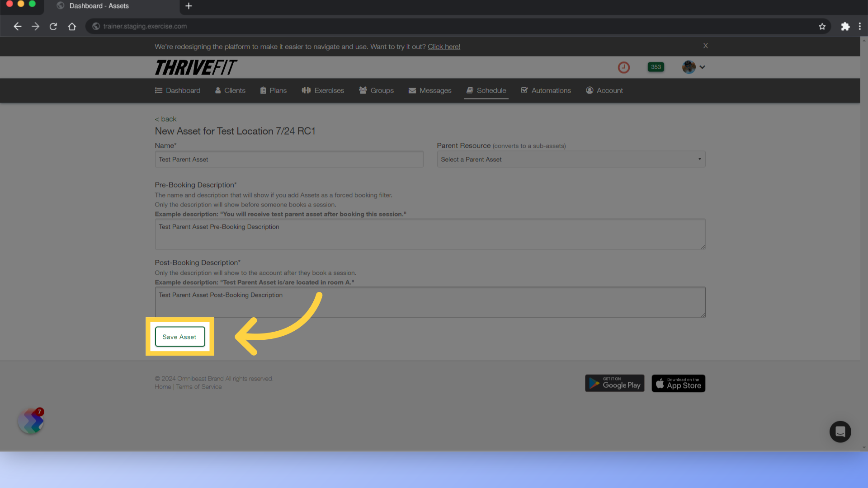Image resolution: width=868 pixels, height=488 pixels.
Task: Click the X to dismiss banner
Action: click(x=706, y=45)
